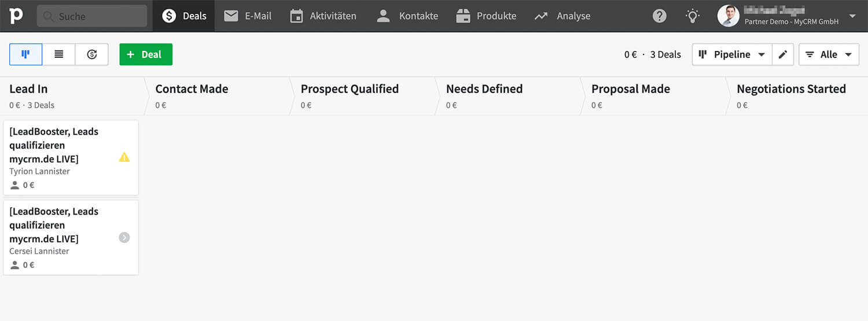Open the Aktivitäten tab

[323, 16]
